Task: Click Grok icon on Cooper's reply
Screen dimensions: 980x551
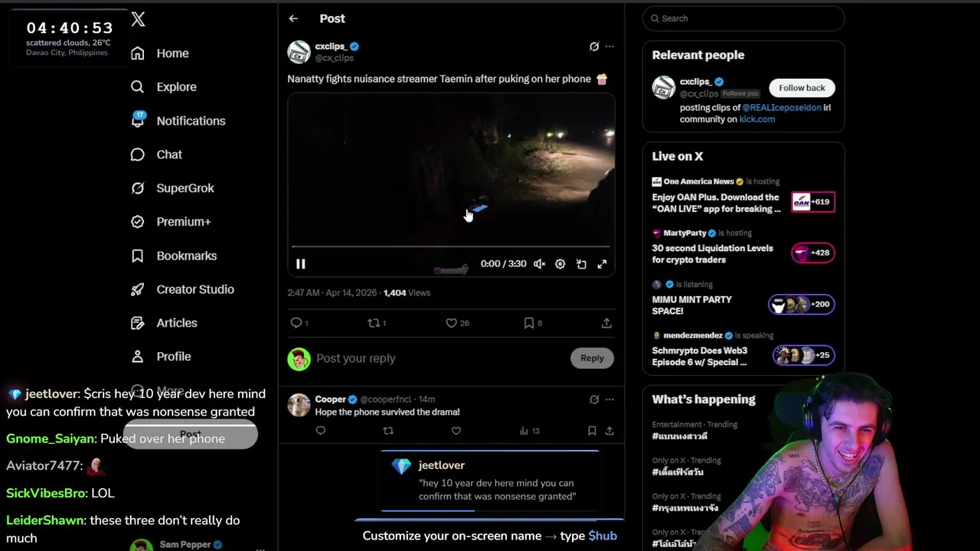Action: tap(594, 399)
